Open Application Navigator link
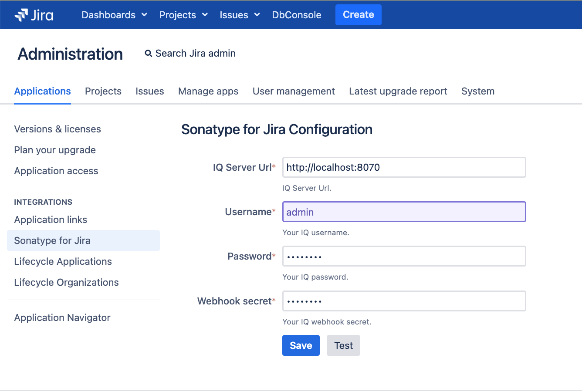 (x=62, y=318)
